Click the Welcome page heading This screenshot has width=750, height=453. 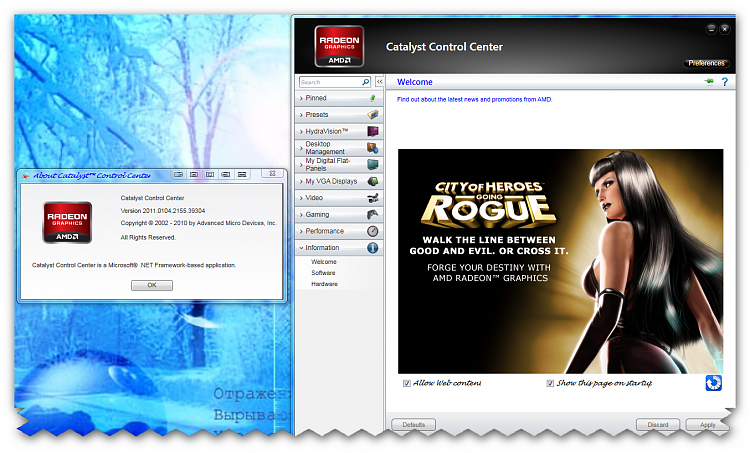415,82
